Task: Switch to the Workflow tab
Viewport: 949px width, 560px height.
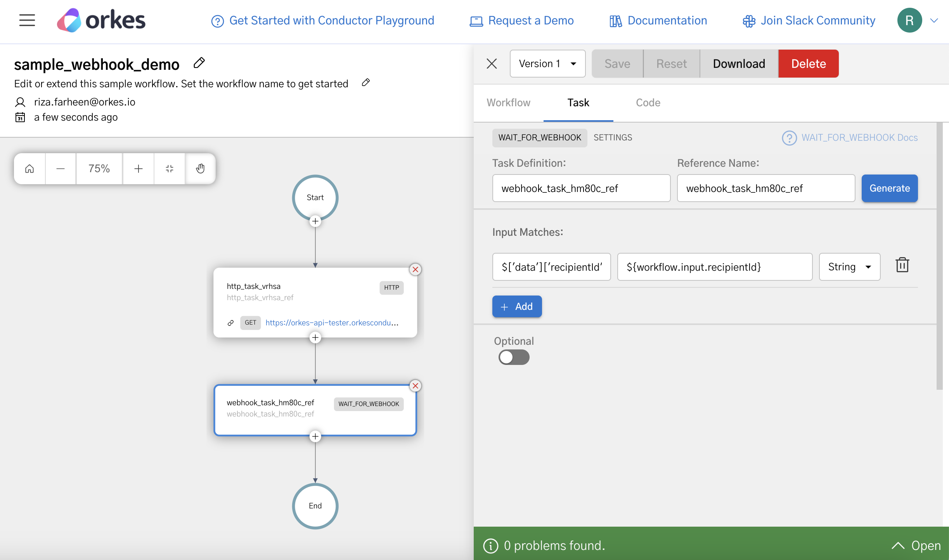Action: 508,102
